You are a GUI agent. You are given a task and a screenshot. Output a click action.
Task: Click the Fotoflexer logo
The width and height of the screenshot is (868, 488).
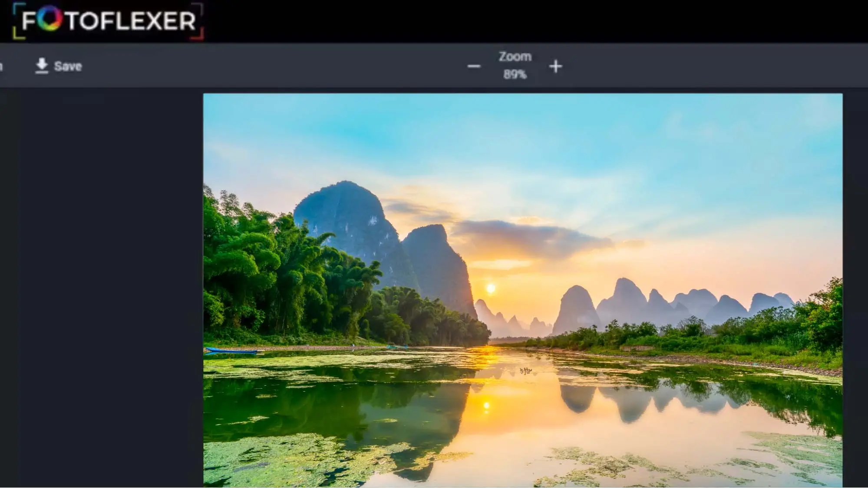coord(108,21)
